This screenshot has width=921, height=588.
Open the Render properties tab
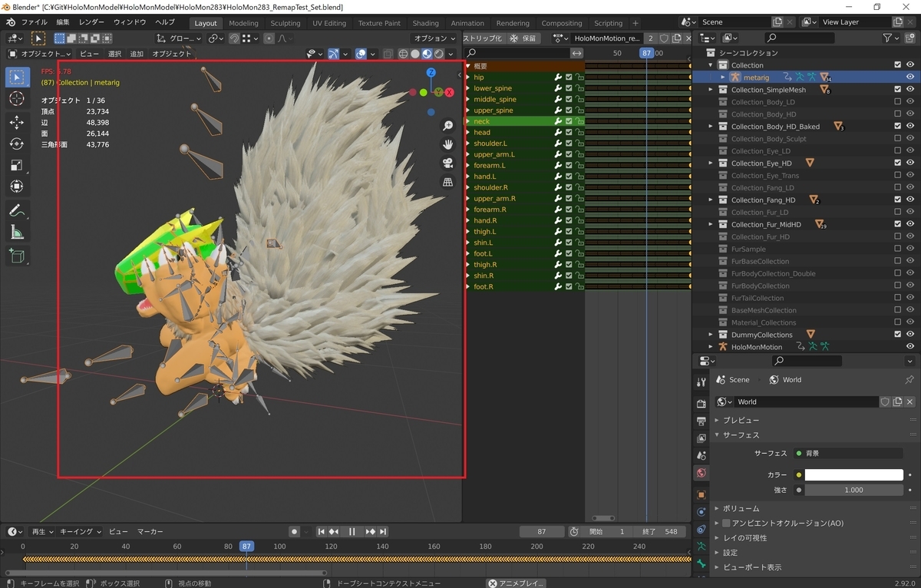point(701,404)
